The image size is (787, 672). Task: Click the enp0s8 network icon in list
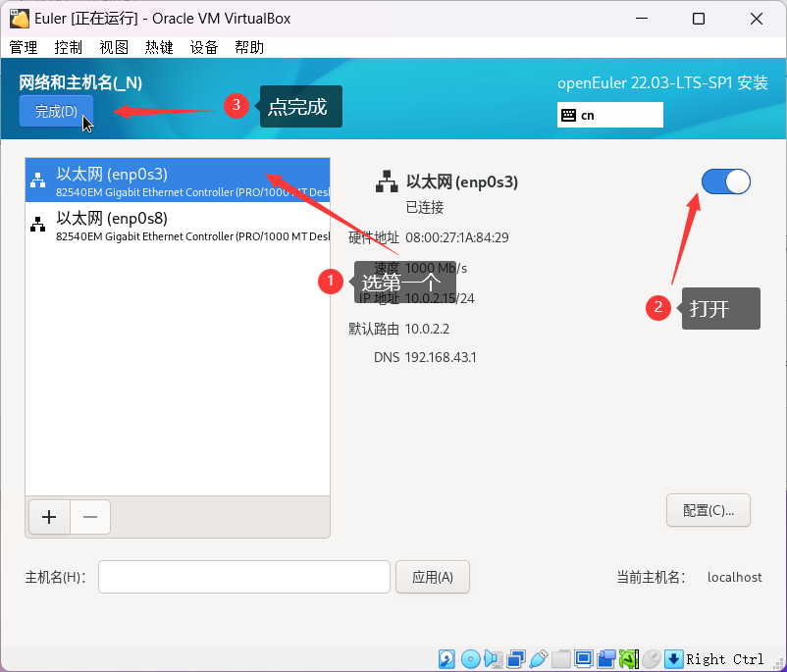coord(37,225)
